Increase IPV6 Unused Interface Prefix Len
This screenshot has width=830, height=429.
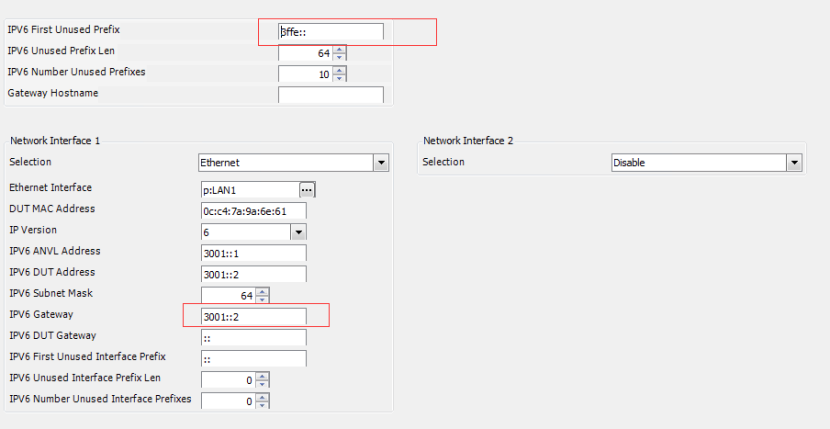[x=263, y=375]
